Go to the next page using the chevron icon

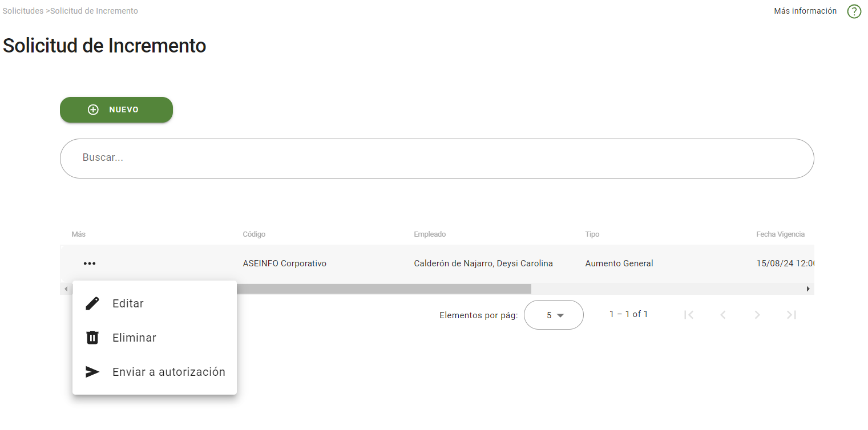click(757, 314)
